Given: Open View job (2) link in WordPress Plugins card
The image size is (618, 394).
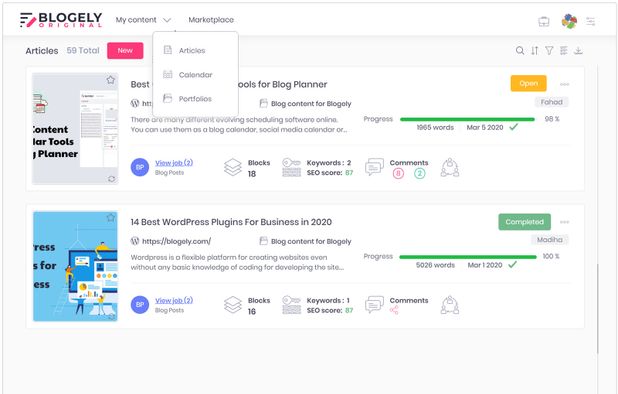Looking at the screenshot, I should (x=174, y=300).
